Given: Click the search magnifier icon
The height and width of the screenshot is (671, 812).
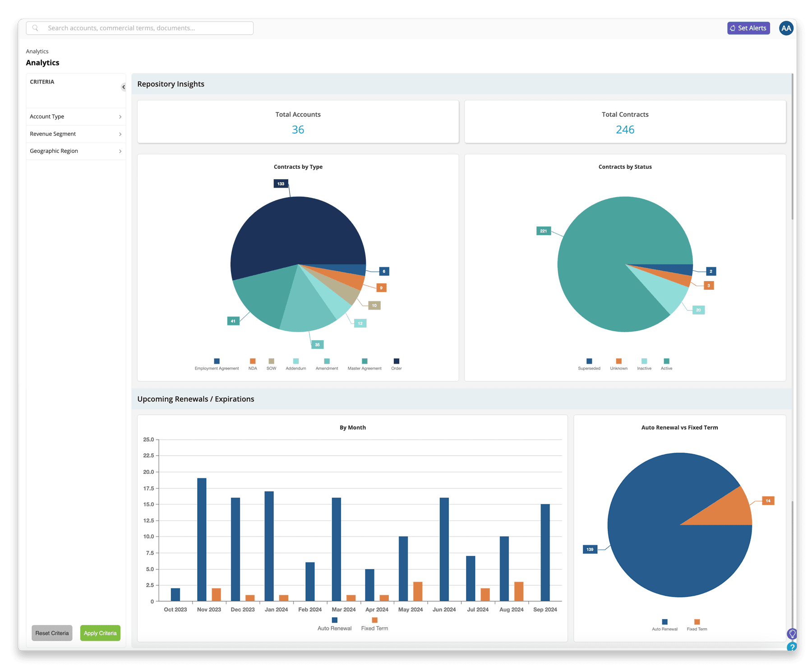Looking at the screenshot, I should pyautogui.click(x=35, y=28).
